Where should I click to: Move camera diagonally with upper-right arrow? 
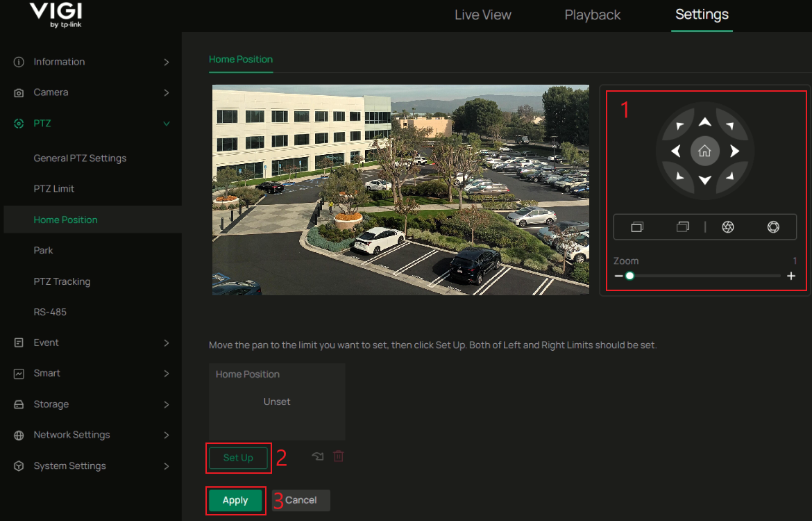(x=729, y=126)
